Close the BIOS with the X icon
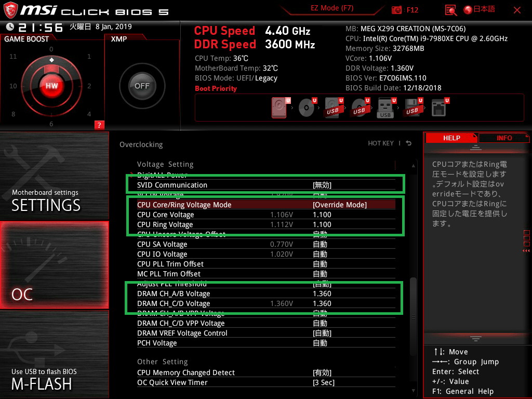The height and width of the screenshot is (399, 532). click(x=517, y=10)
